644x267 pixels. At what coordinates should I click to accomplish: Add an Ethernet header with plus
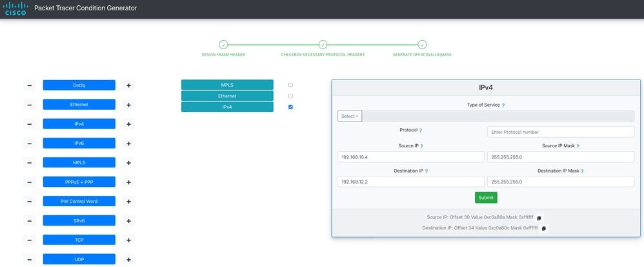point(128,105)
